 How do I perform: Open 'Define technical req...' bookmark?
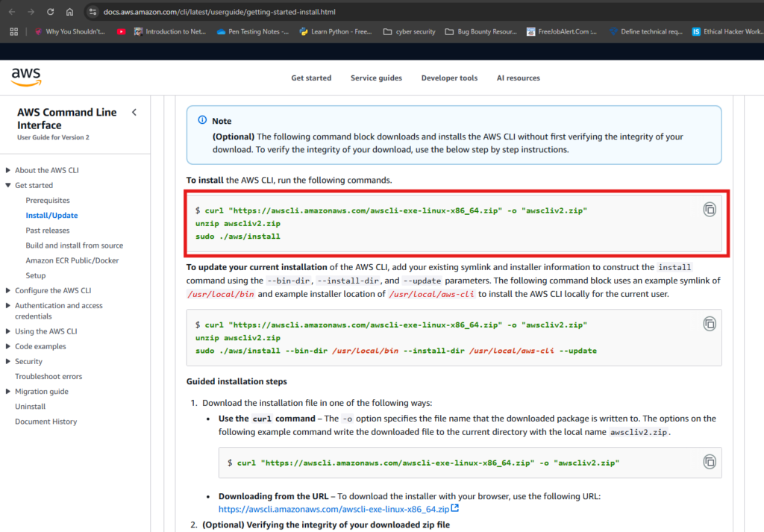[x=646, y=31]
